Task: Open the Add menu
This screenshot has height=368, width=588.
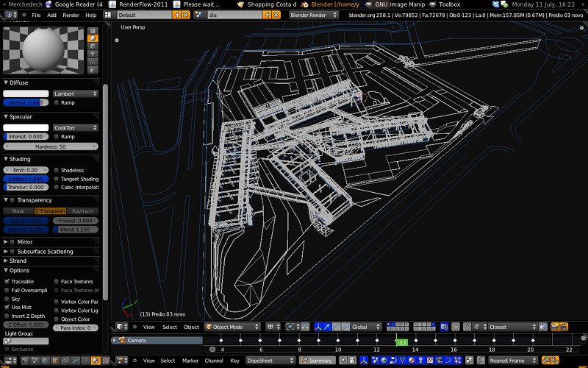Action: [x=51, y=15]
